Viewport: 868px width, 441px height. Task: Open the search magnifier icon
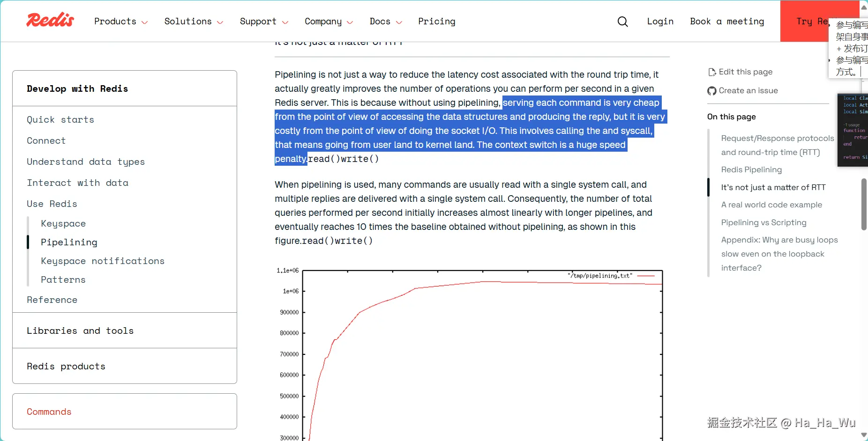(x=622, y=22)
